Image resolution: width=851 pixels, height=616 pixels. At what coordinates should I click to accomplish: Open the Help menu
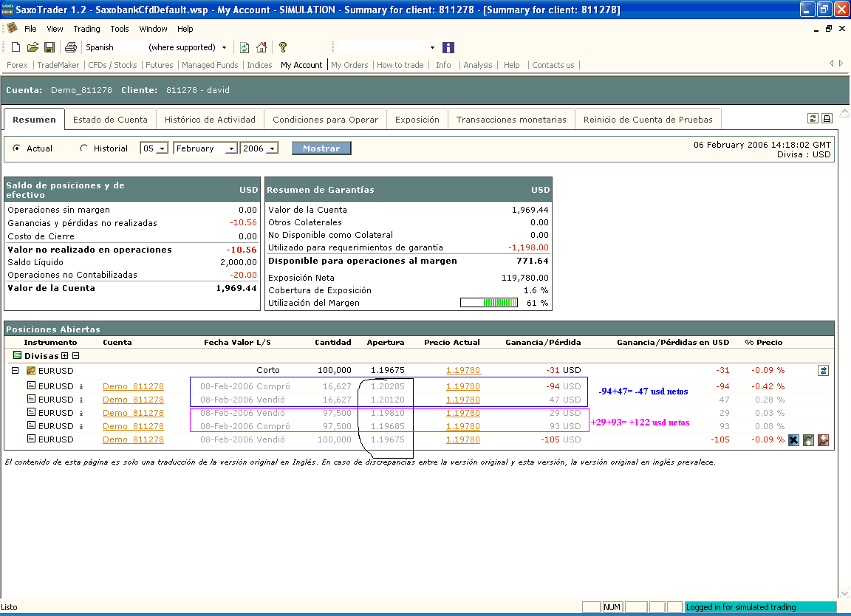pos(185,29)
